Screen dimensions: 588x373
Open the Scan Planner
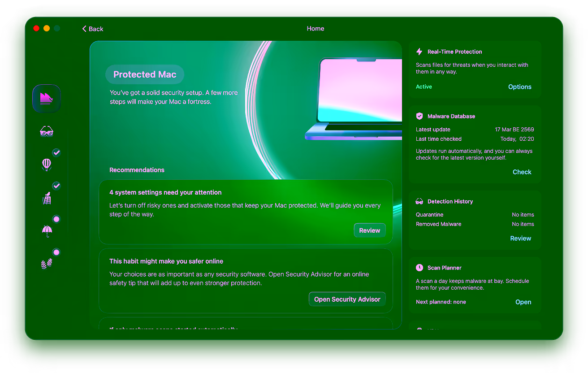click(x=523, y=302)
